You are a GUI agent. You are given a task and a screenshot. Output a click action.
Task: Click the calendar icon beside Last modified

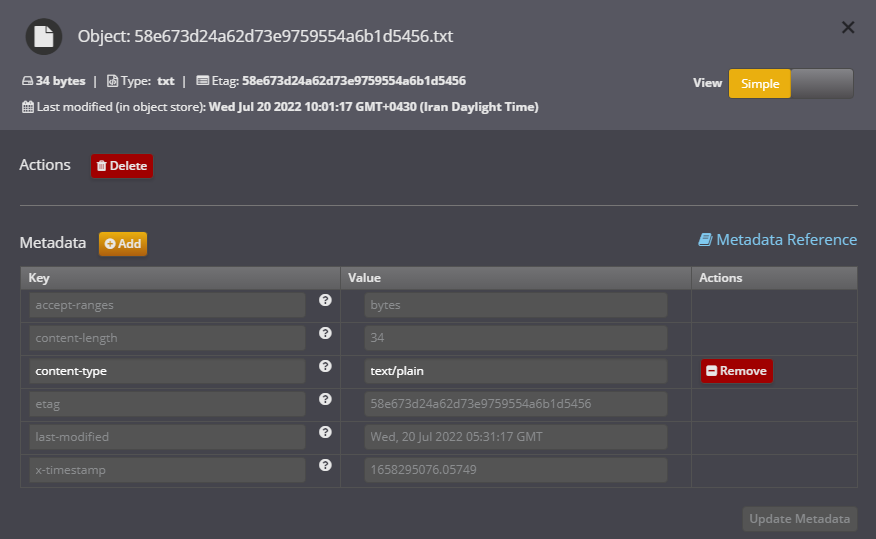click(x=27, y=107)
